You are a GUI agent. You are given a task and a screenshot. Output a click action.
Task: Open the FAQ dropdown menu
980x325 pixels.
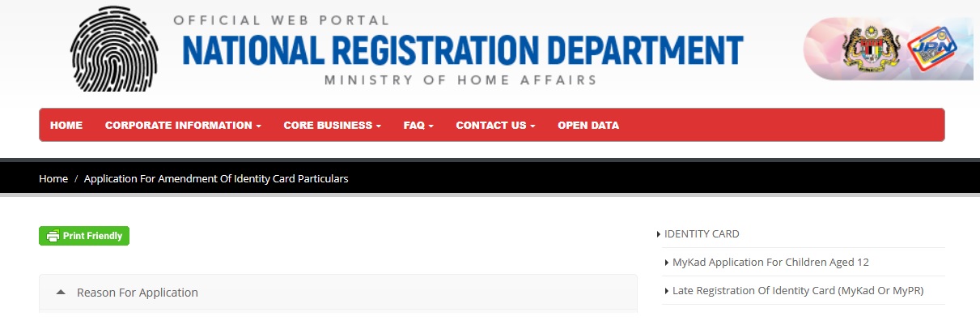pos(418,126)
